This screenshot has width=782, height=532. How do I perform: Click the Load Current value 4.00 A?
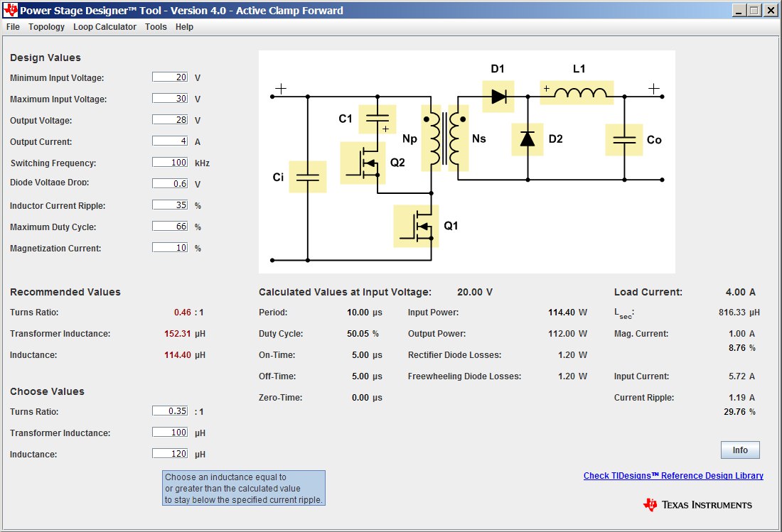(x=741, y=292)
